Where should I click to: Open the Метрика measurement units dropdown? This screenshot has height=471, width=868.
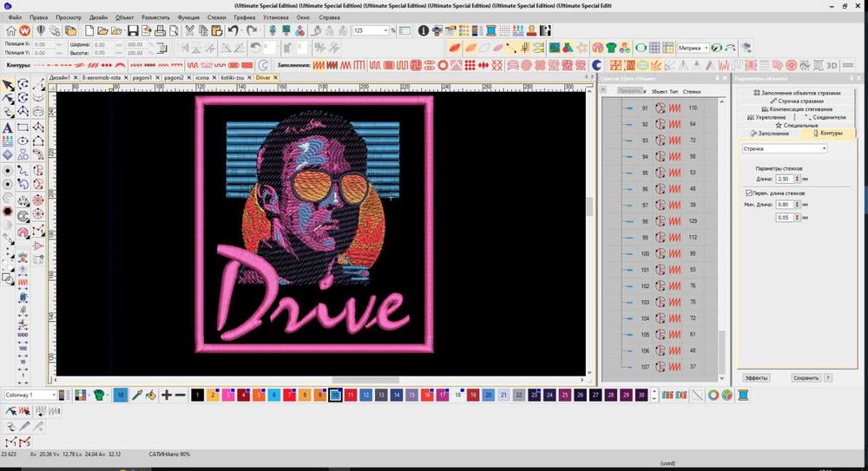(x=706, y=48)
